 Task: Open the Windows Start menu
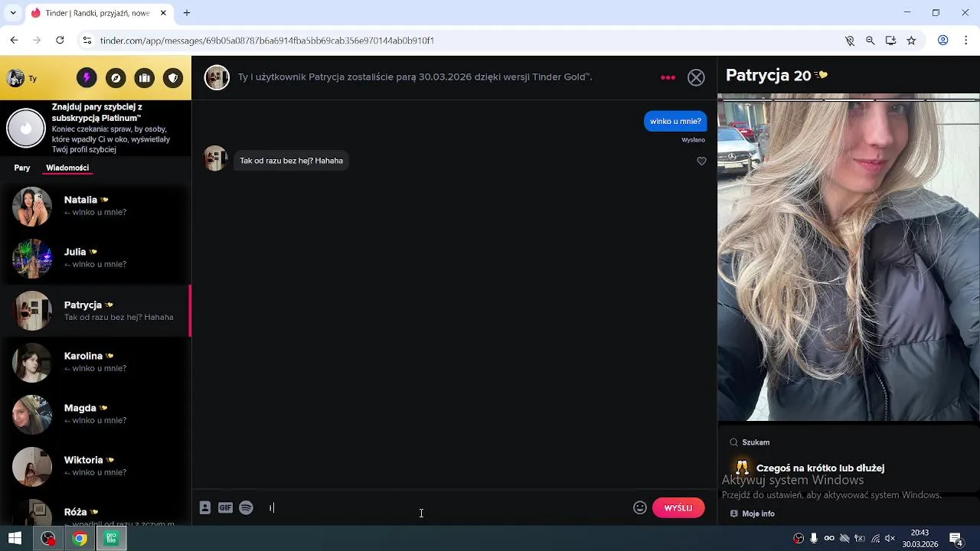tap(15, 539)
